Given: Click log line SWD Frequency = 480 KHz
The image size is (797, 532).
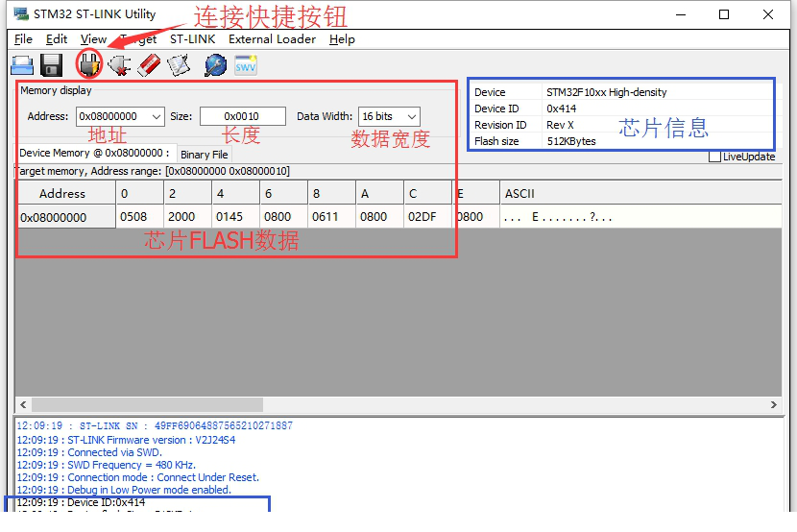Looking at the screenshot, I should tap(107, 465).
